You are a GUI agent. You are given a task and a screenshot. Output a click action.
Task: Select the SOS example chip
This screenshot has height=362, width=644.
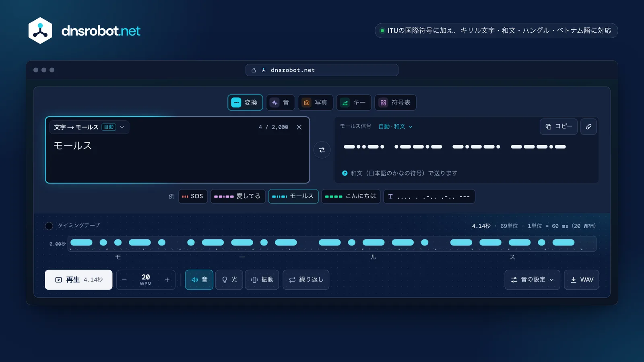click(x=193, y=196)
